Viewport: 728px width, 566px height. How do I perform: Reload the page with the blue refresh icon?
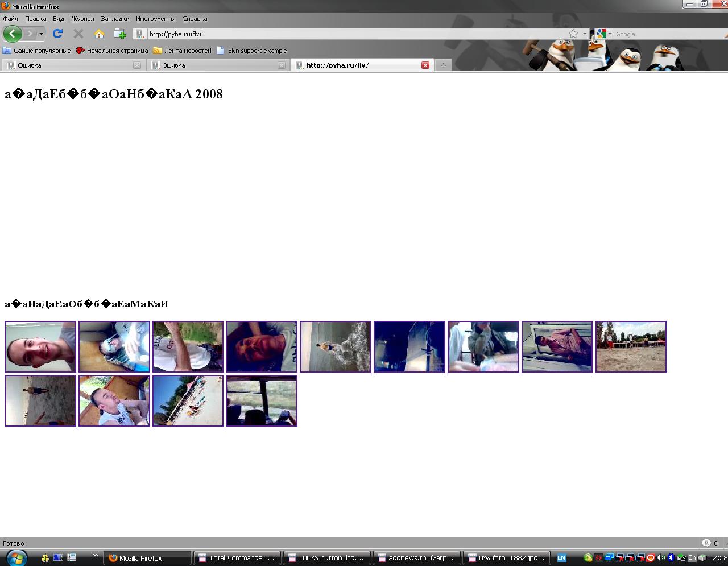click(x=57, y=34)
